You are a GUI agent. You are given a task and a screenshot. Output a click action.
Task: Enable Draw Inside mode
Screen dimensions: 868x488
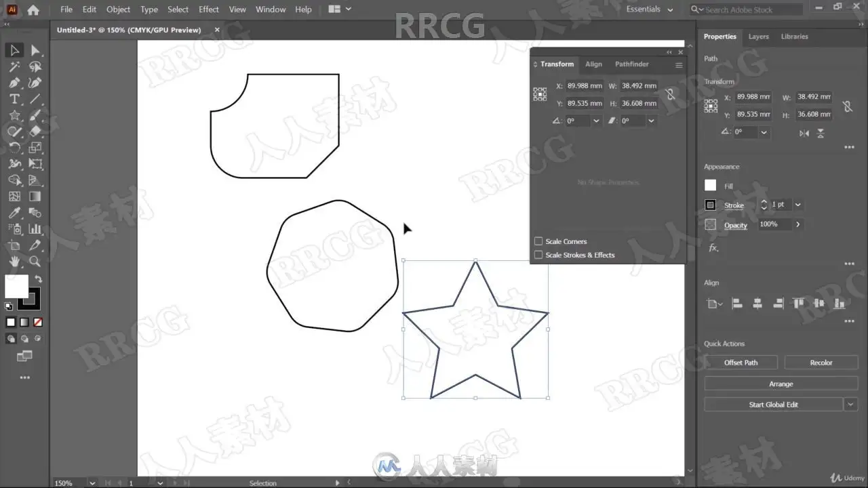[38, 338]
